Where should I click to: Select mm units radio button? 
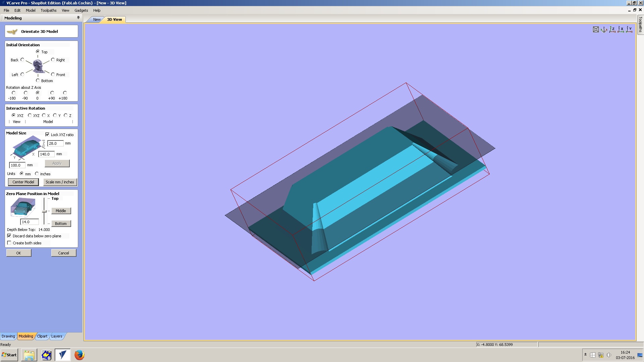[21, 174]
